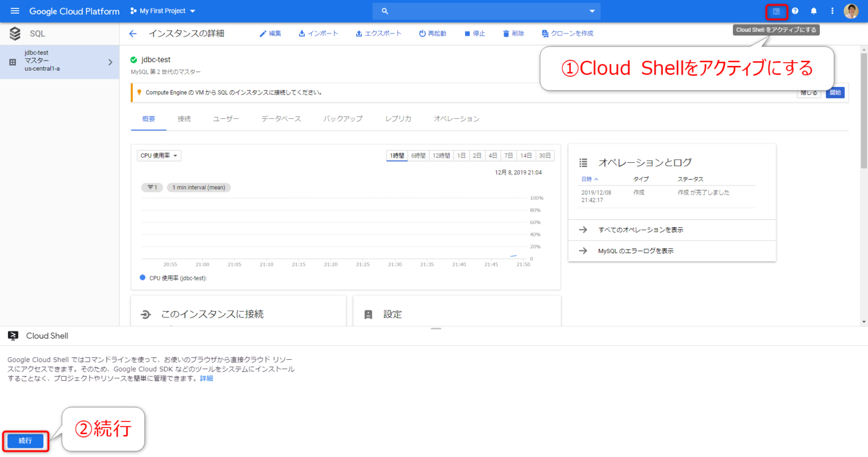Expand the jdbc-test sidebar chevron
Image resolution: width=868 pixels, height=457 pixels.
click(x=110, y=62)
